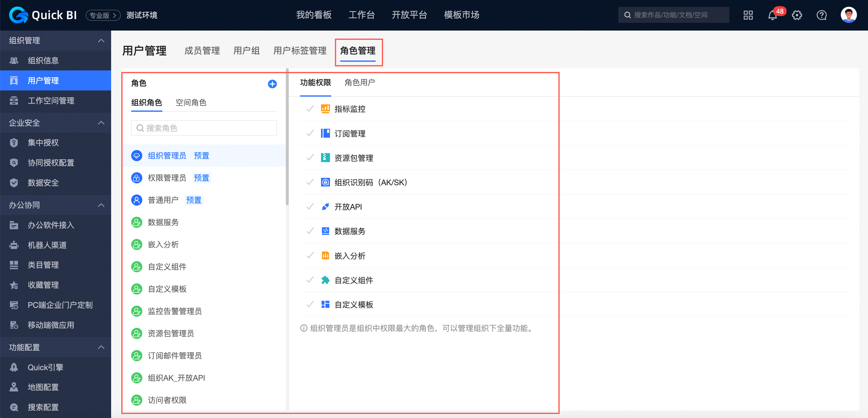Viewport: 868px width, 418px height.
Task: Click the 集中授权 shield icon
Action: click(x=14, y=143)
